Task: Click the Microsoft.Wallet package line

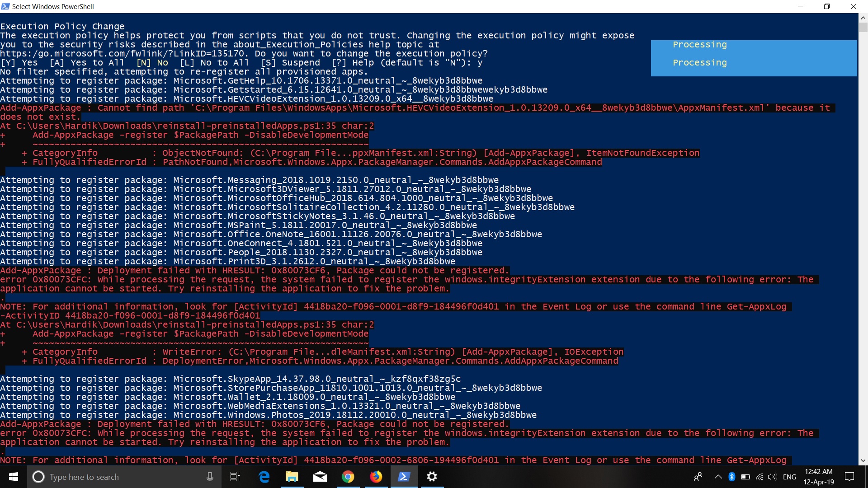Action: click(228, 397)
